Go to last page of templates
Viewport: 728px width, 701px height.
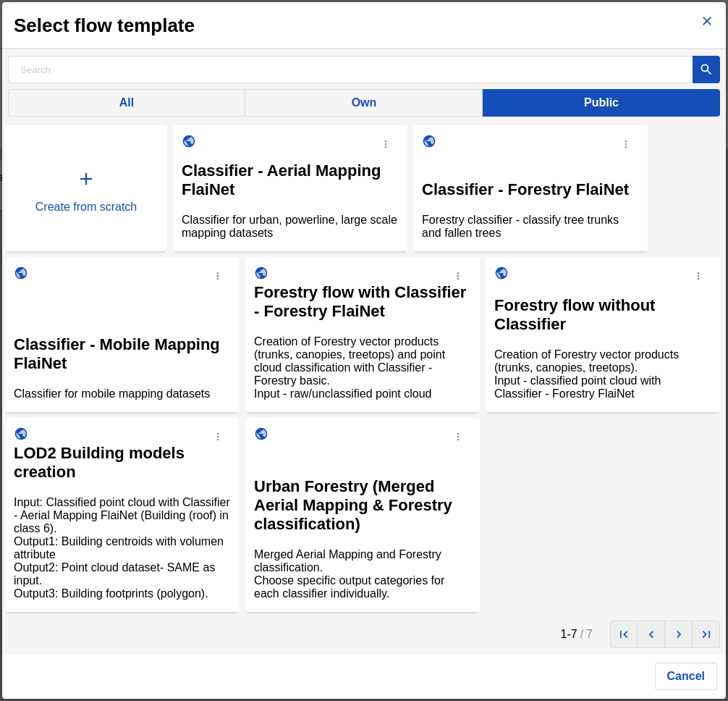[x=706, y=634]
